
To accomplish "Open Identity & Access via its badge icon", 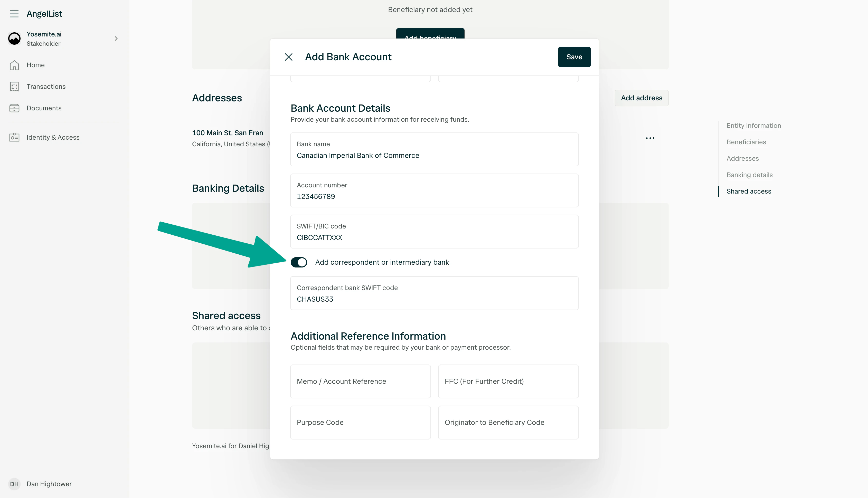I will (x=14, y=137).
